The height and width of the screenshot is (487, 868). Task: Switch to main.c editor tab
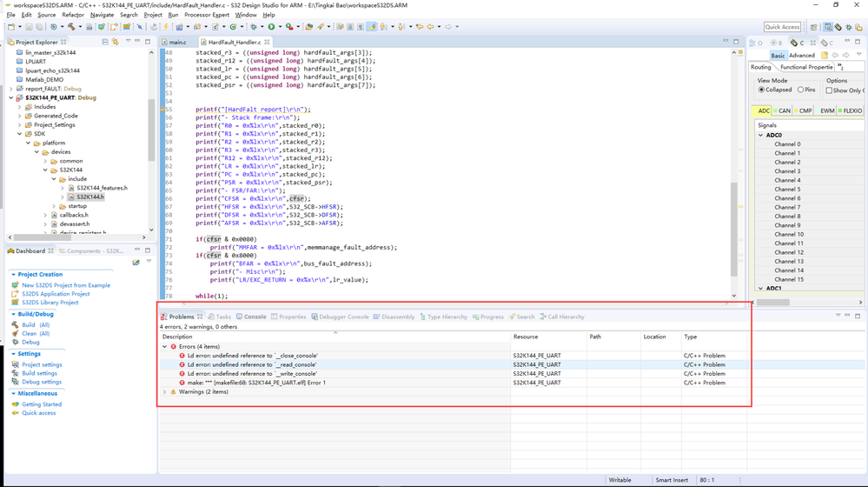point(177,42)
